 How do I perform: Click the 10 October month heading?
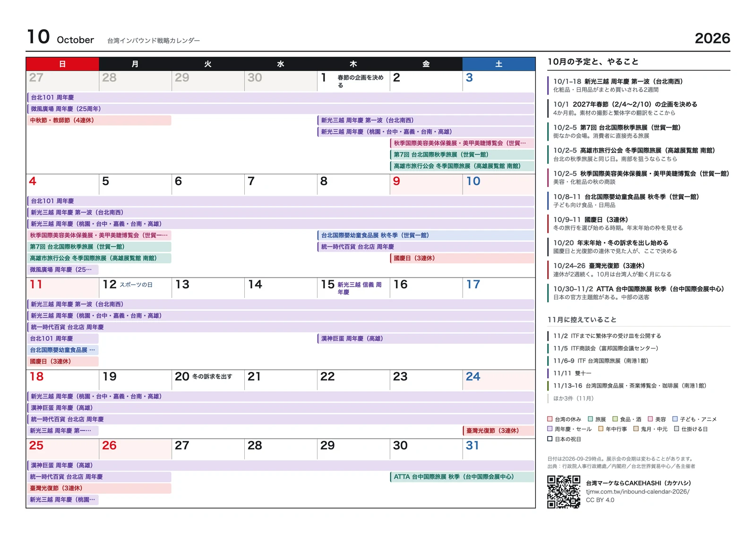(60, 37)
